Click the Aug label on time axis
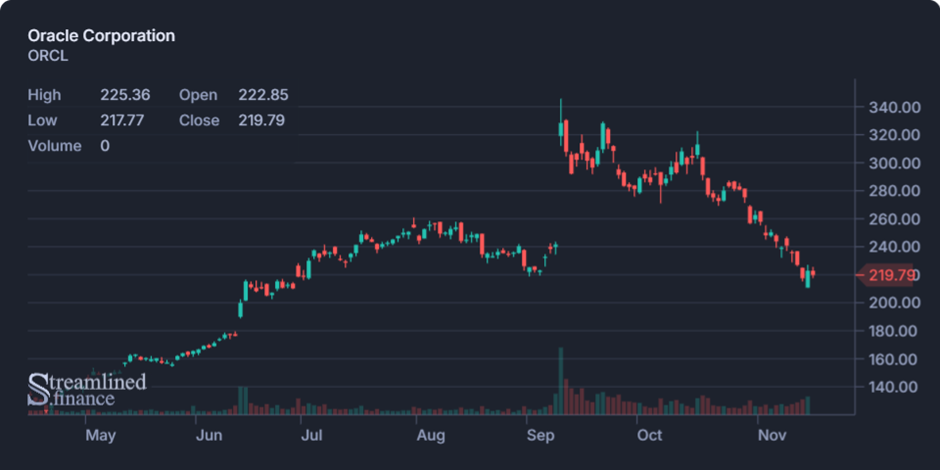The width and height of the screenshot is (940, 470). point(430,435)
